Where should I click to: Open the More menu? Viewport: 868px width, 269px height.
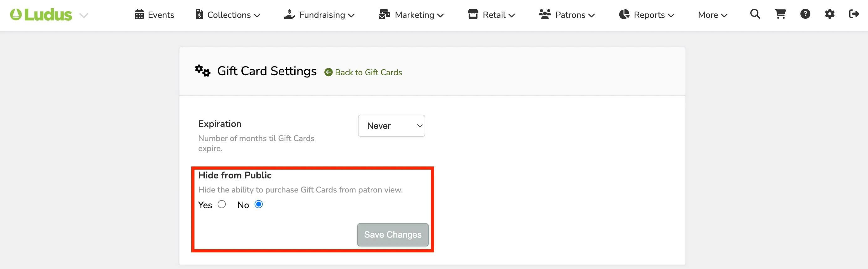[x=713, y=15]
